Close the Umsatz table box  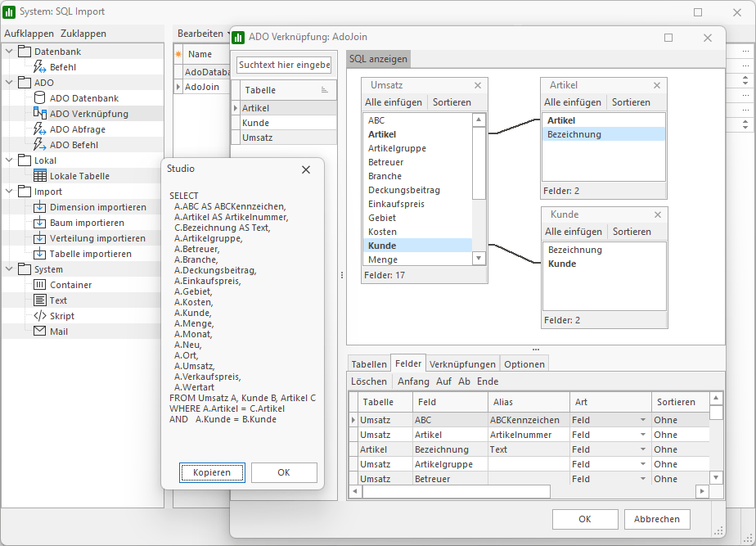click(x=479, y=85)
